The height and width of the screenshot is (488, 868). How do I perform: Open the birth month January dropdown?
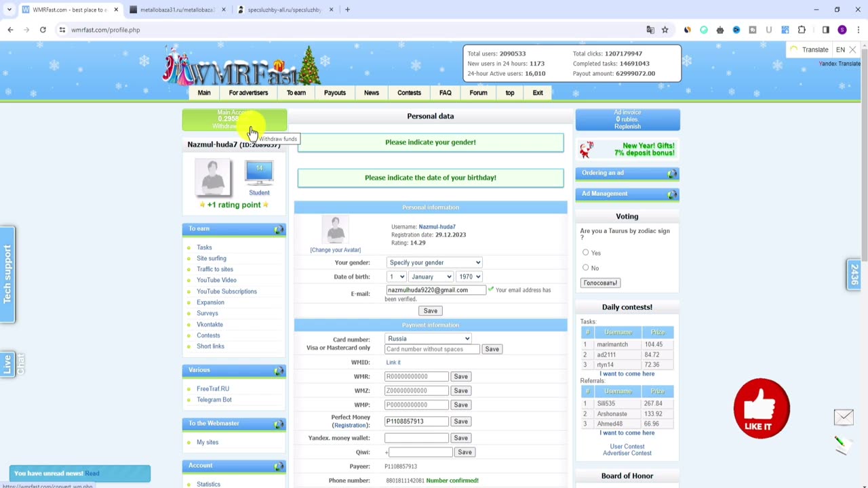click(431, 277)
